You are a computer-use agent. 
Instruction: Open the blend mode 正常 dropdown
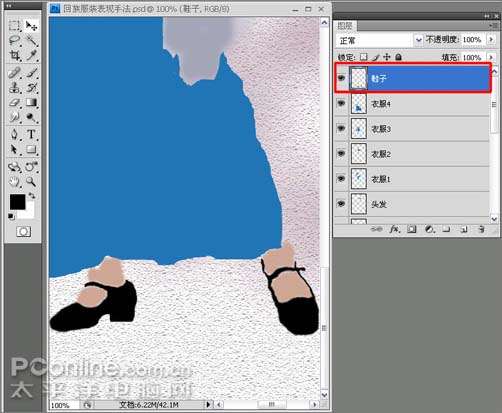[379, 40]
